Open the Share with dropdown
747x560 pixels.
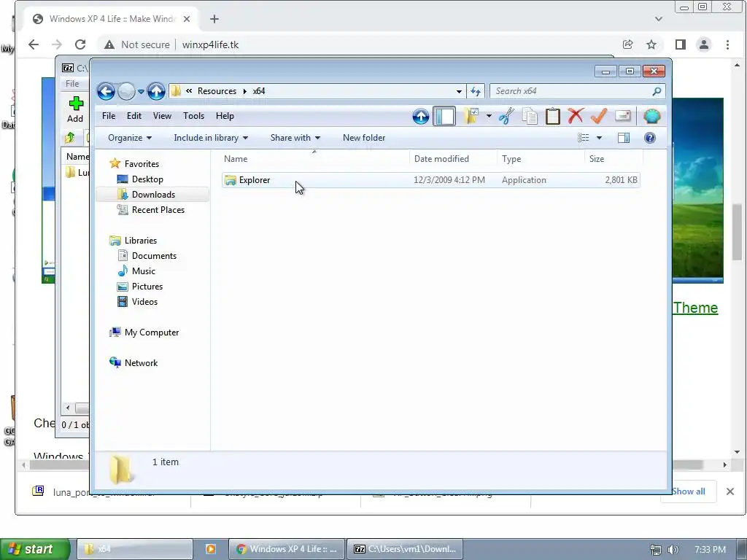295,138
